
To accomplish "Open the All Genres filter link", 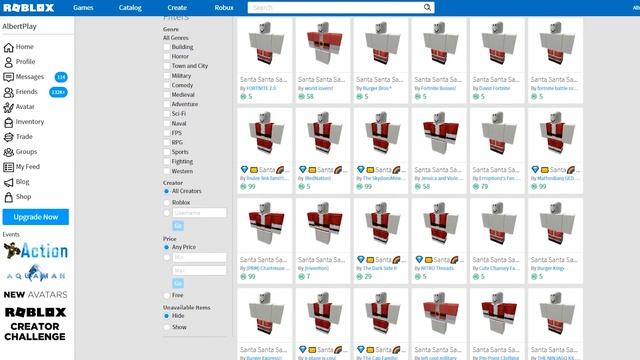I will pyautogui.click(x=176, y=38).
